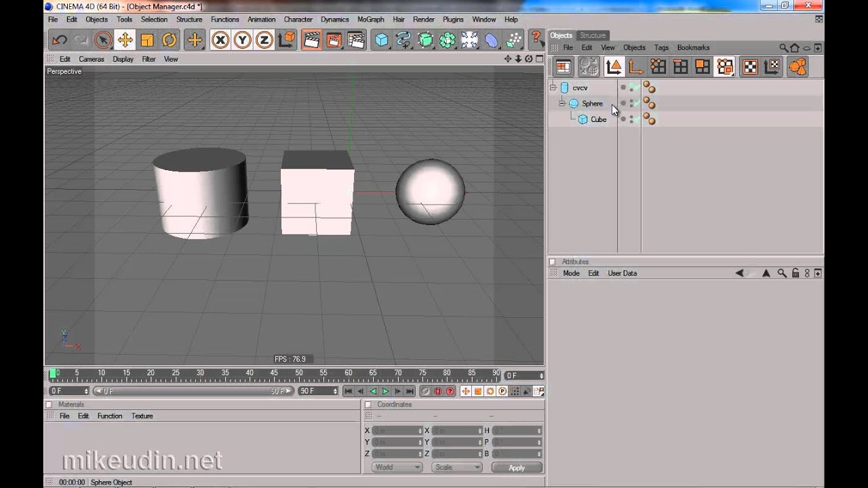Viewport: 868px width, 488px height.
Task: Open the Plugins menu
Action: [453, 20]
